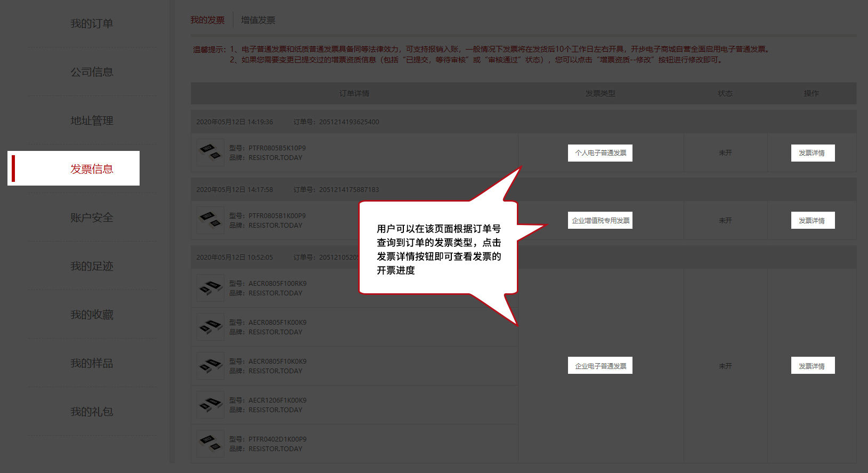
Task: Open 账户安全 settings
Action: [92, 218]
